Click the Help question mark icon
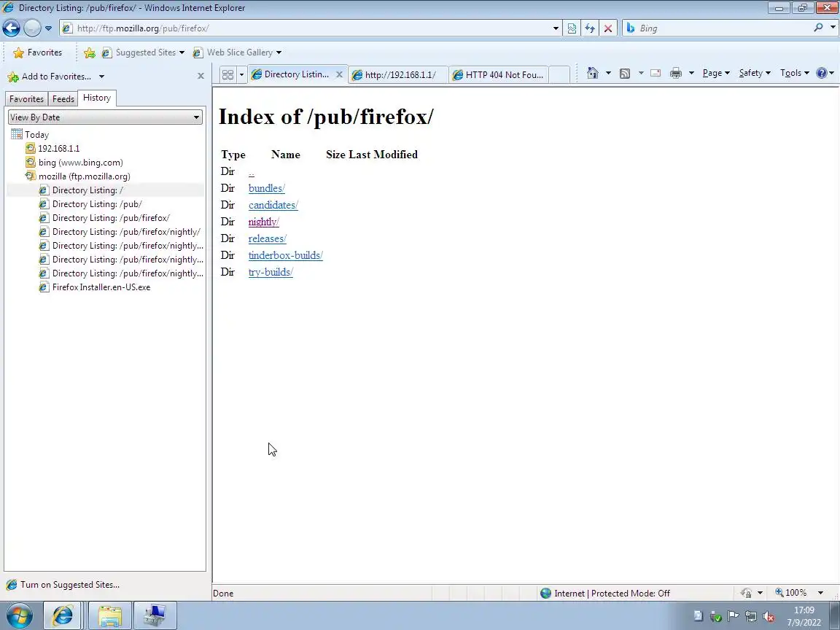840x630 pixels. click(x=822, y=73)
